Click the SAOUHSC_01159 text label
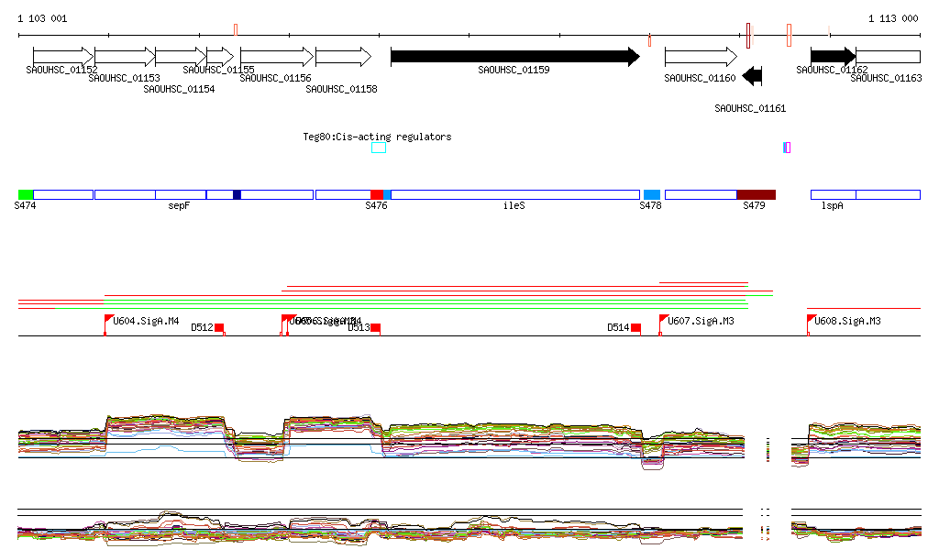This screenshot has height=560, width=939. 514,70
